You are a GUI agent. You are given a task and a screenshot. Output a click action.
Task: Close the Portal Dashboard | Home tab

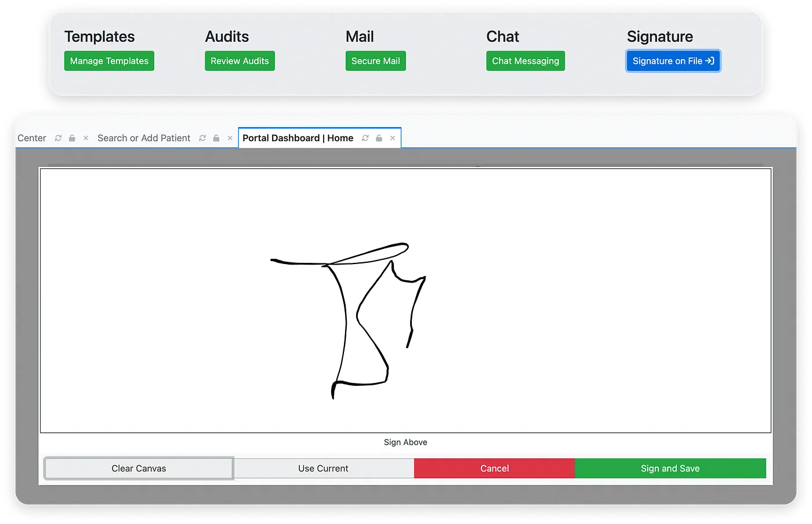(x=393, y=138)
